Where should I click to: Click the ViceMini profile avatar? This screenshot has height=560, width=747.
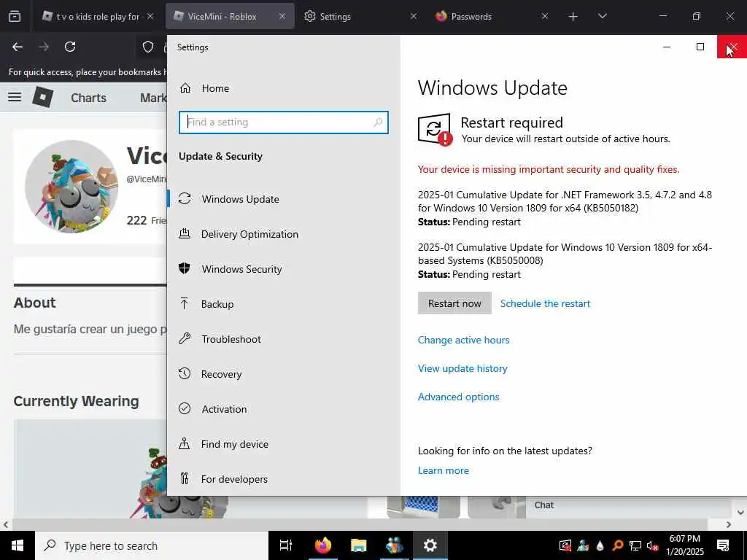pyautogui.click(x=71, y=187)
